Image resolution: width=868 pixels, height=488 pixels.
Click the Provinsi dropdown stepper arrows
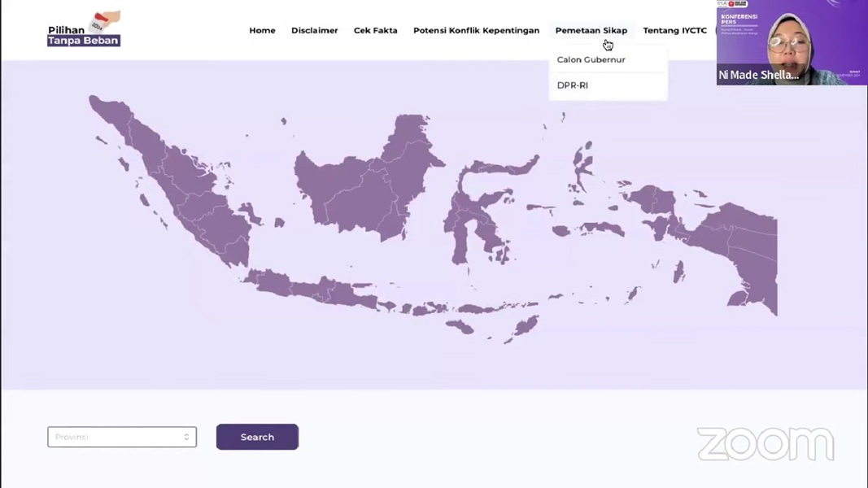tap(186, 437)
